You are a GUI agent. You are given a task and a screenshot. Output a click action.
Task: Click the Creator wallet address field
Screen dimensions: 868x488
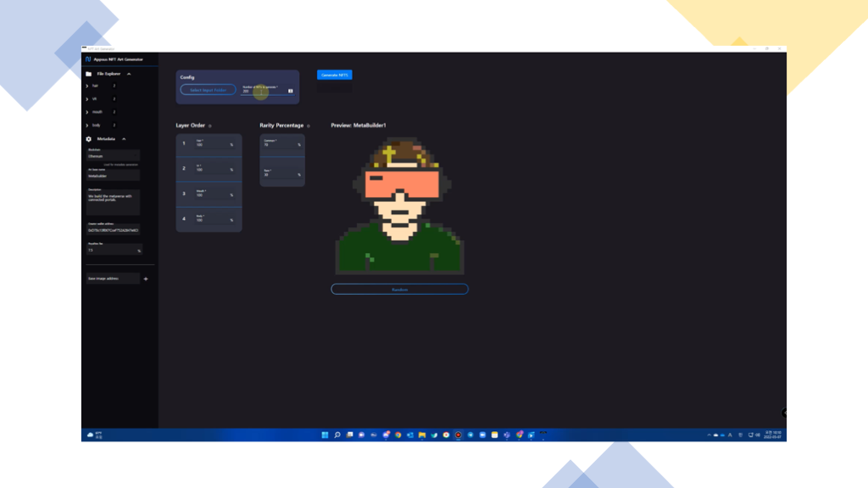113,230
